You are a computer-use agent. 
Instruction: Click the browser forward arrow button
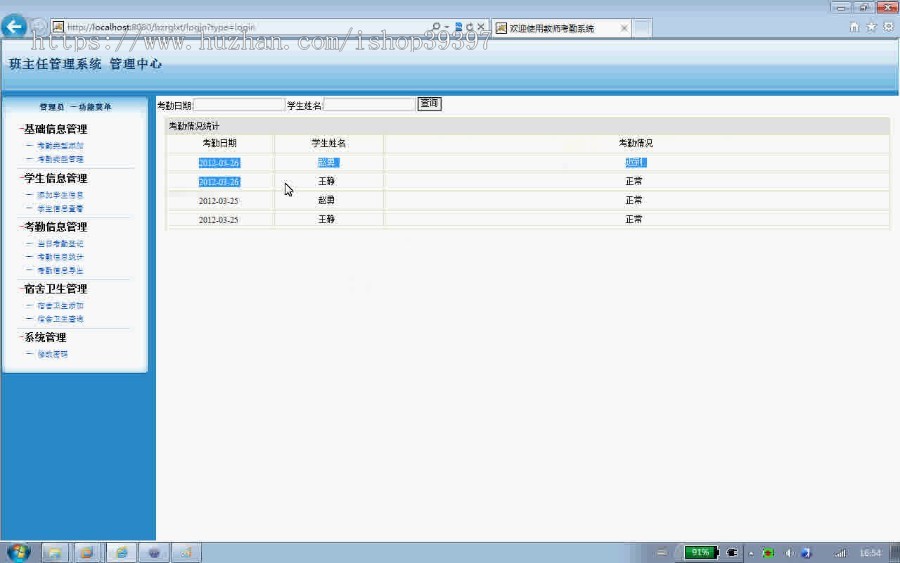(x=38, y=26)
